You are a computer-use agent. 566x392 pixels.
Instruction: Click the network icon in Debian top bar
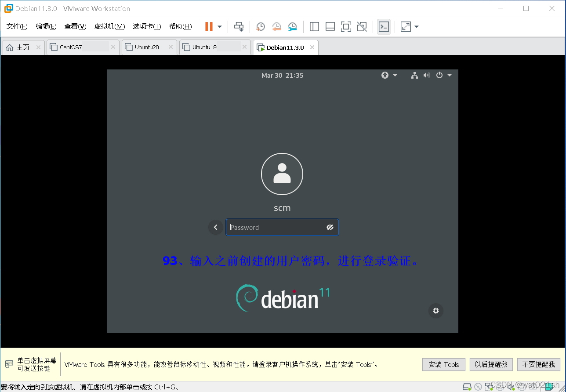pyautogui.click(x=414, y=75)
